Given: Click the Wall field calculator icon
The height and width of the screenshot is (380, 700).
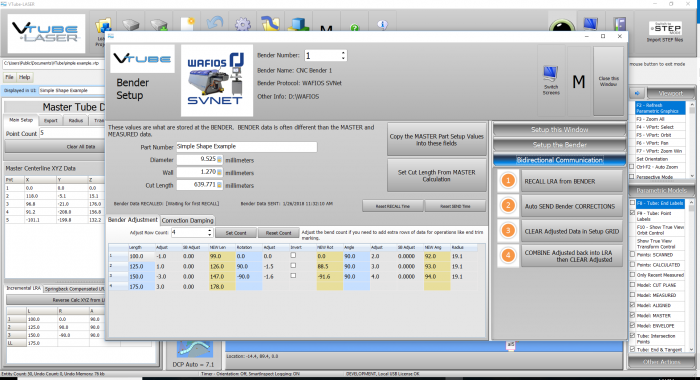Looking at the screenshot, I should [x=219, y=172].
